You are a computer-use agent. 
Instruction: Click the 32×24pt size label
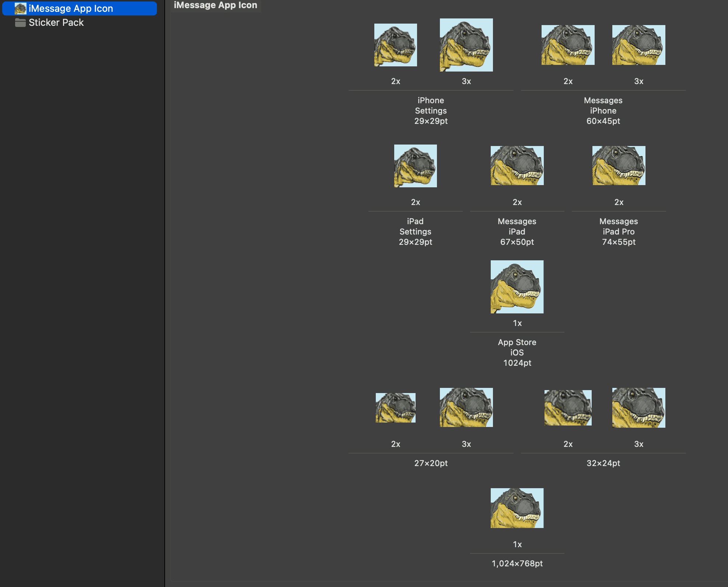(603, 463)
